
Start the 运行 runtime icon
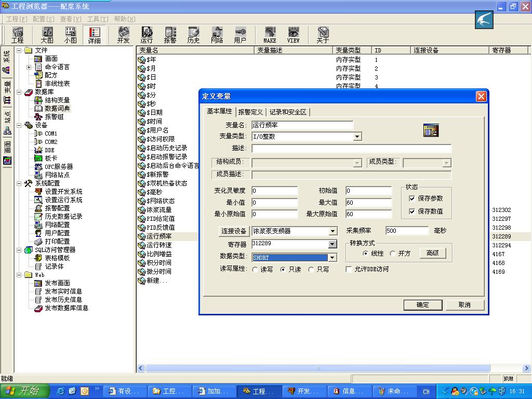(147, 35)
